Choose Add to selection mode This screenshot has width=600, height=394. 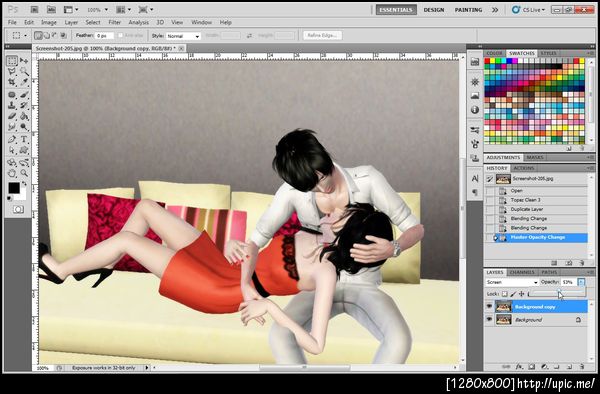[x=46, y=35]
